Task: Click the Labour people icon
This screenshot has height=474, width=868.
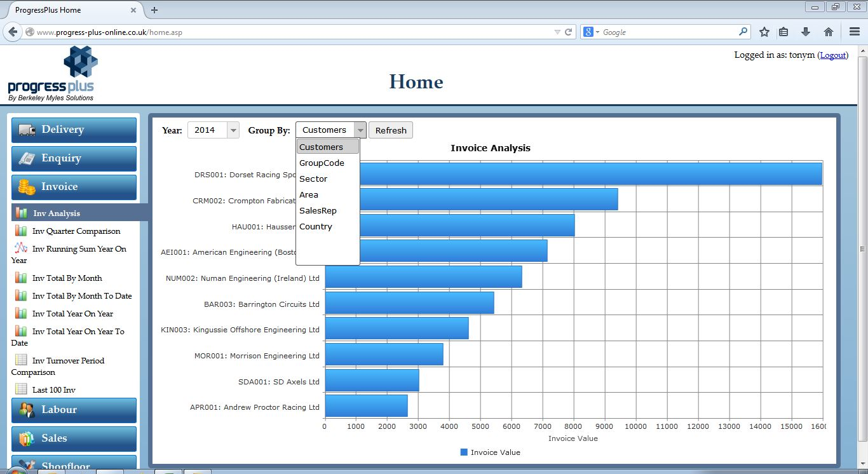Action: click(x=27, y=410)
